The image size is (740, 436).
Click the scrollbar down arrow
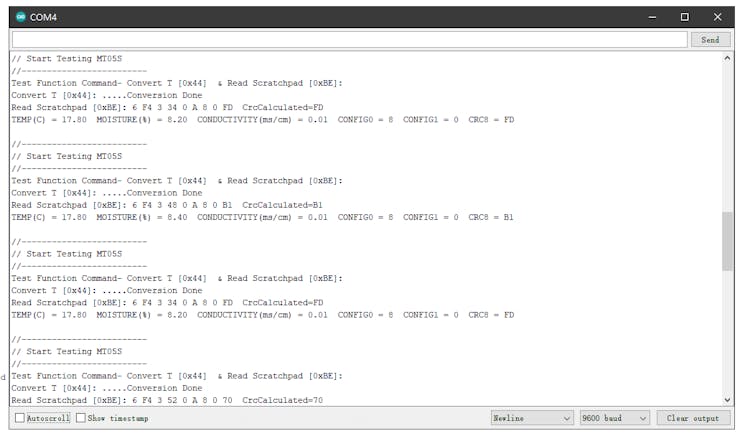727,400
